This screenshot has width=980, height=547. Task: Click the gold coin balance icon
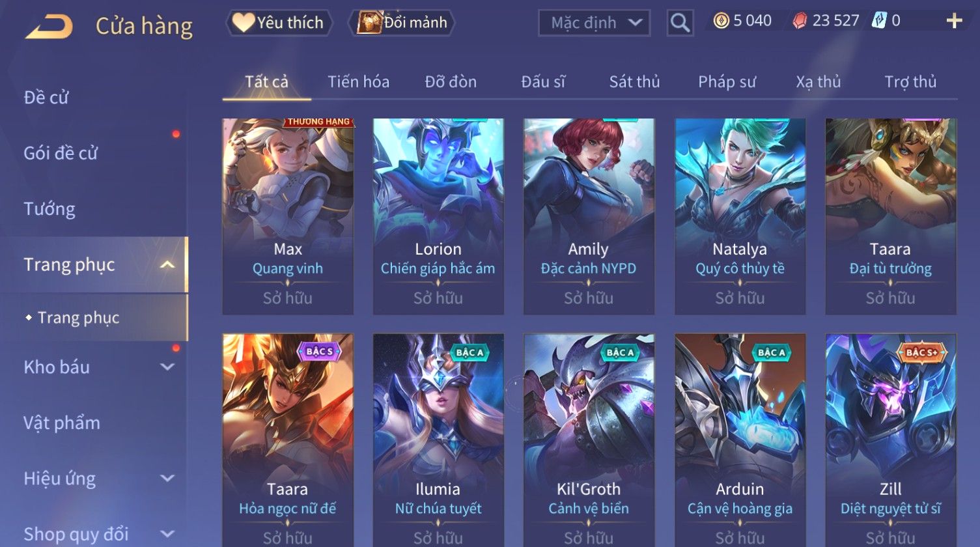[721, 21]
